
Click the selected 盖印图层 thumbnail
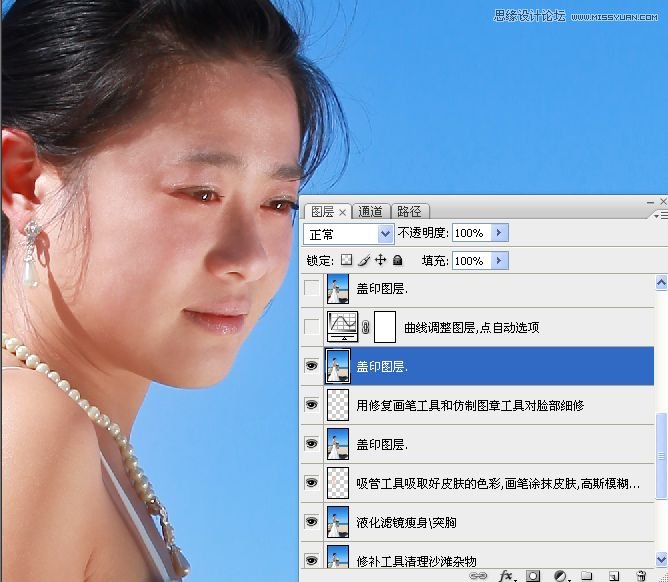[338, 366]
